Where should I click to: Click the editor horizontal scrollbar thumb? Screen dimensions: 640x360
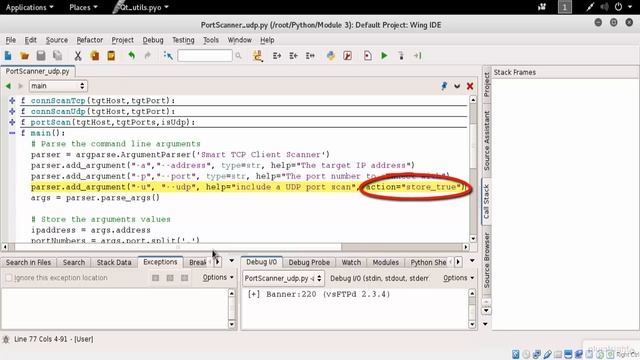pos(178,247)
